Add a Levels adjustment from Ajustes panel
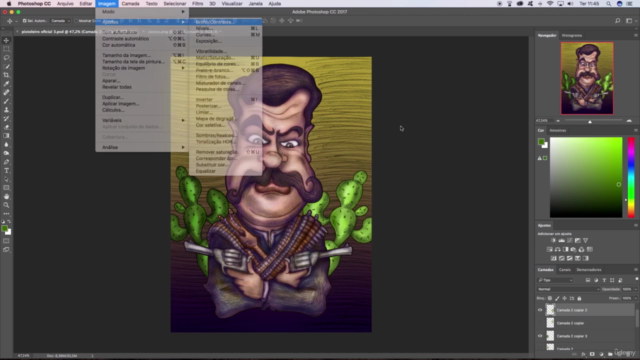The height and width of the screenshot is (360, 640). pos(562,240)
